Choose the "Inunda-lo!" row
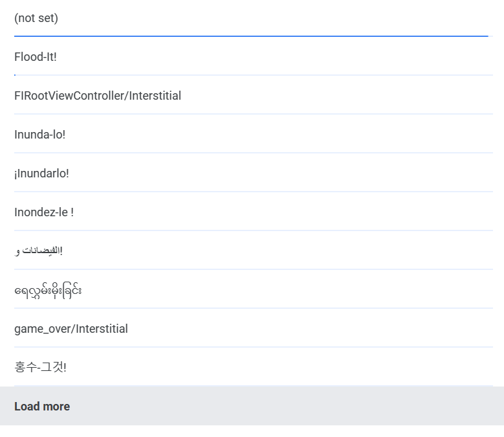504x437 pixels. (253, 135)
